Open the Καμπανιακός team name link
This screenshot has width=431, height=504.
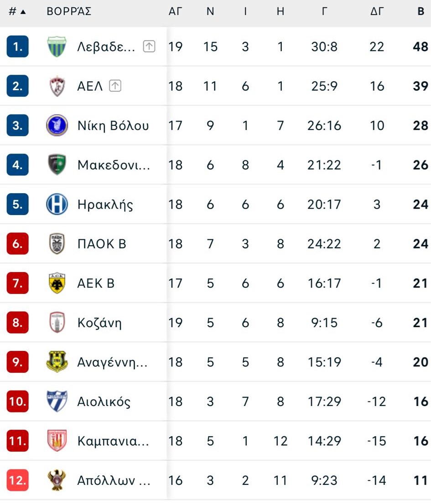pyautogui.click(x=113, y=441)
